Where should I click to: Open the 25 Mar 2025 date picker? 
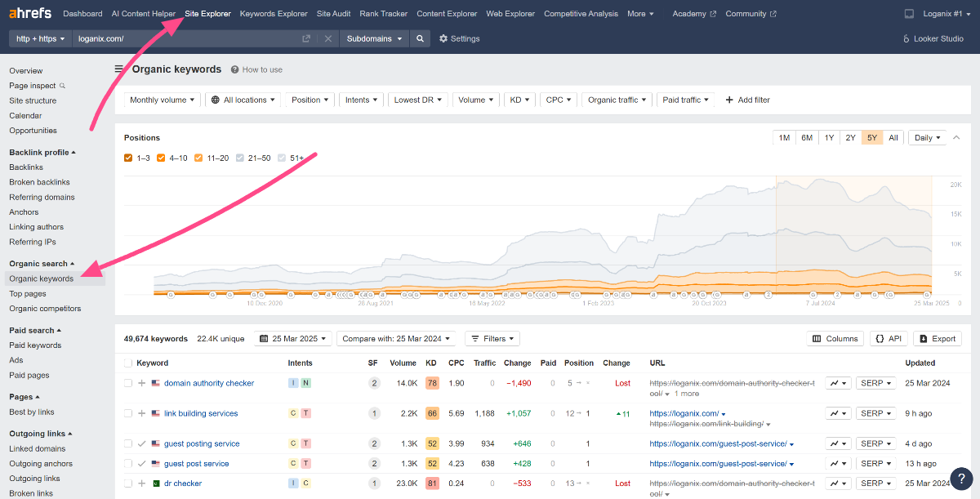[x=293, y=338]
